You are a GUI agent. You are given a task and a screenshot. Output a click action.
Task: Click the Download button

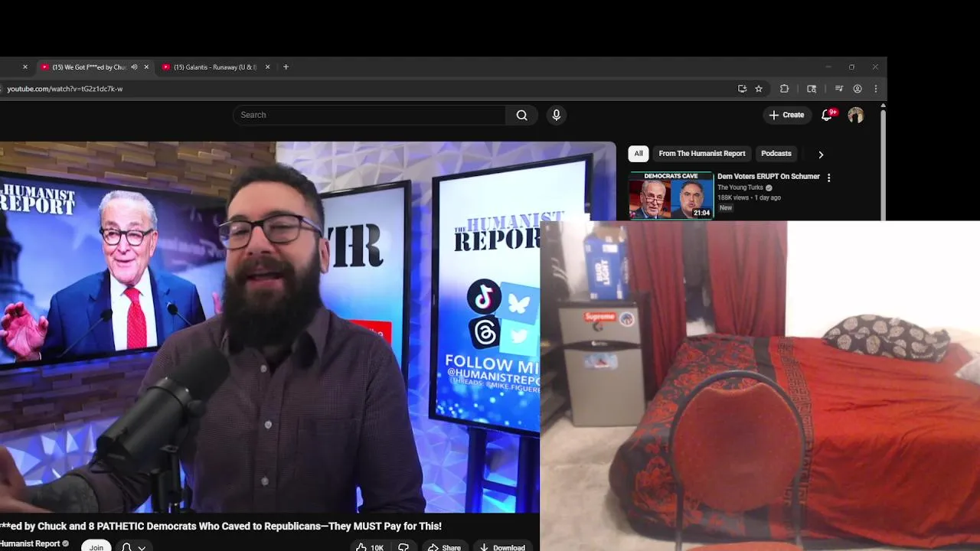coord(502,547)
